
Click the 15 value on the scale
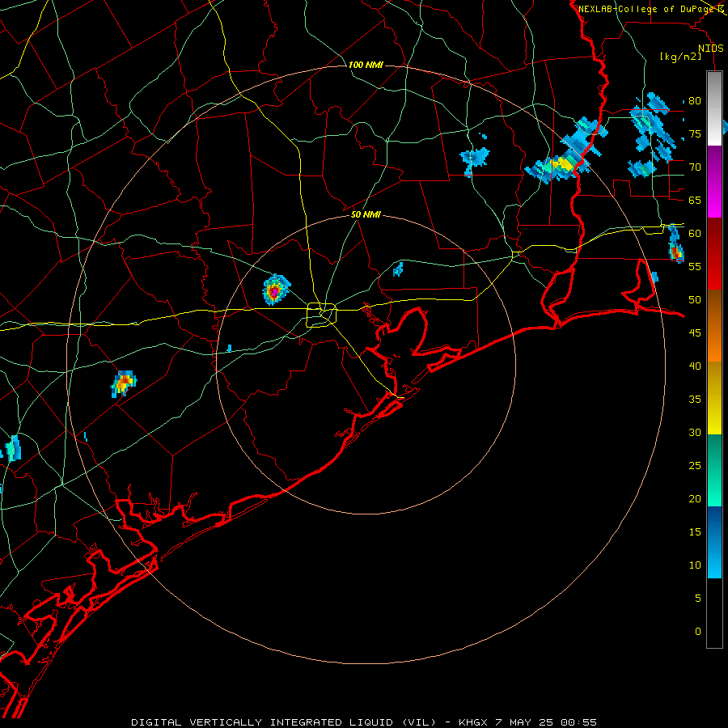695,531
